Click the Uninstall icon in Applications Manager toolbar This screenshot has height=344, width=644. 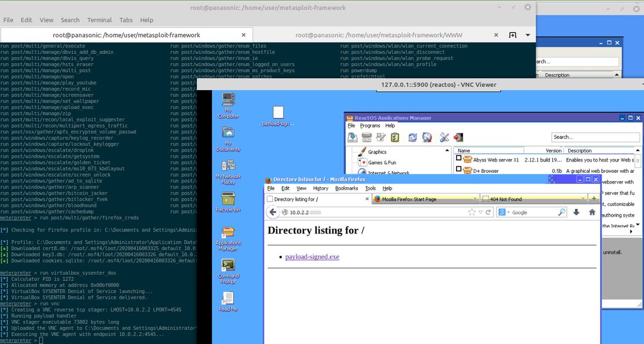[367, 137]
